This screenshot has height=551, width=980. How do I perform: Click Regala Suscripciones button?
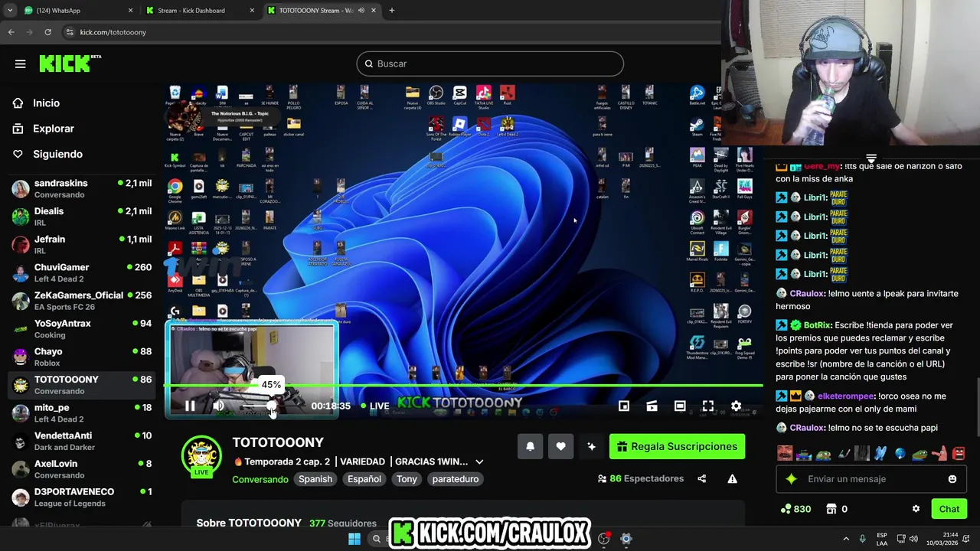click(677, 446)
